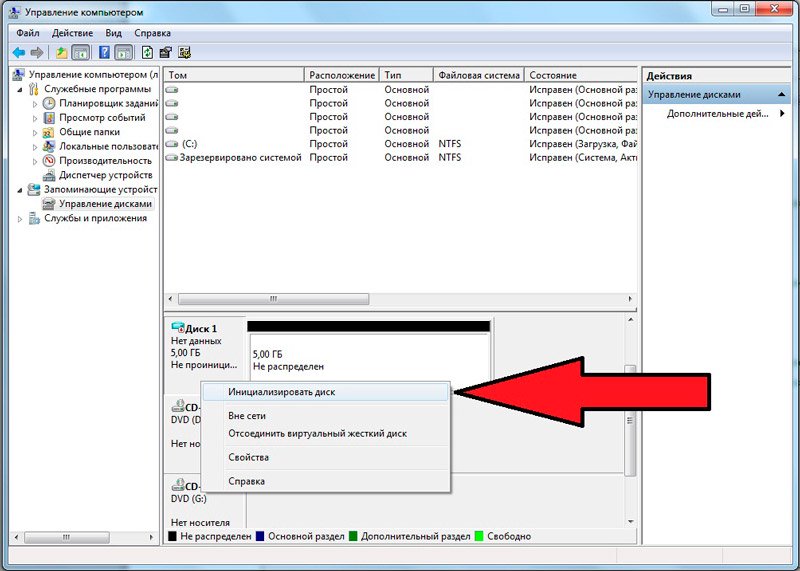Click the blue Help question mark icon
800x571 pixels.
[x=104, y=53]
